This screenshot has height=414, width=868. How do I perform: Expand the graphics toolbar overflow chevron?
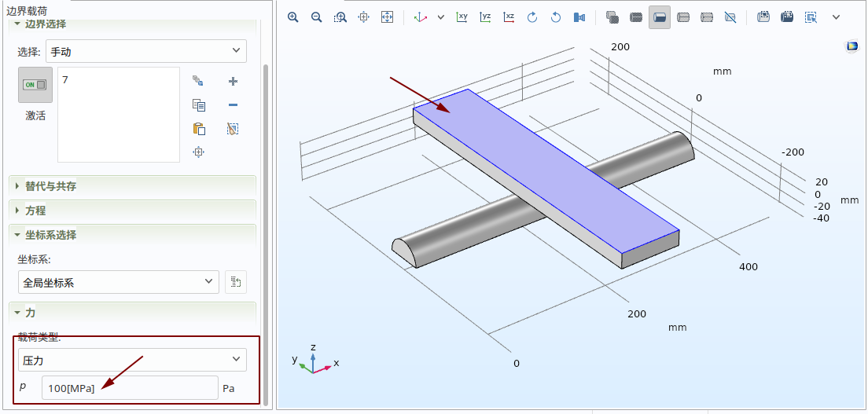pyautogui.click(x=836, y=17)
